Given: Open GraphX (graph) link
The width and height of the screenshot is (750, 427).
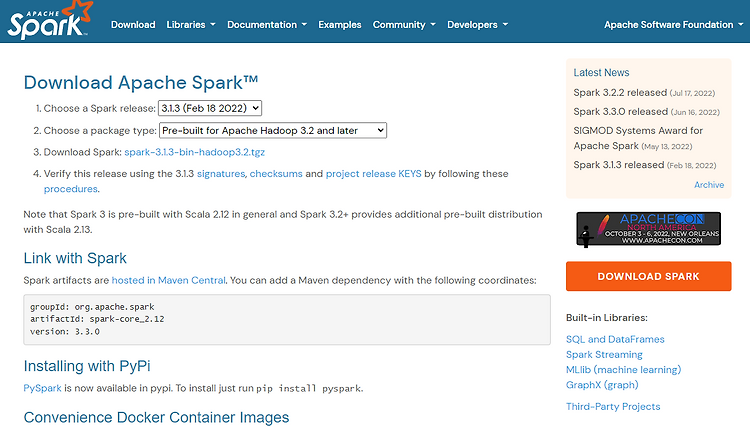Looking at the screenshot, I should (602, 385).
